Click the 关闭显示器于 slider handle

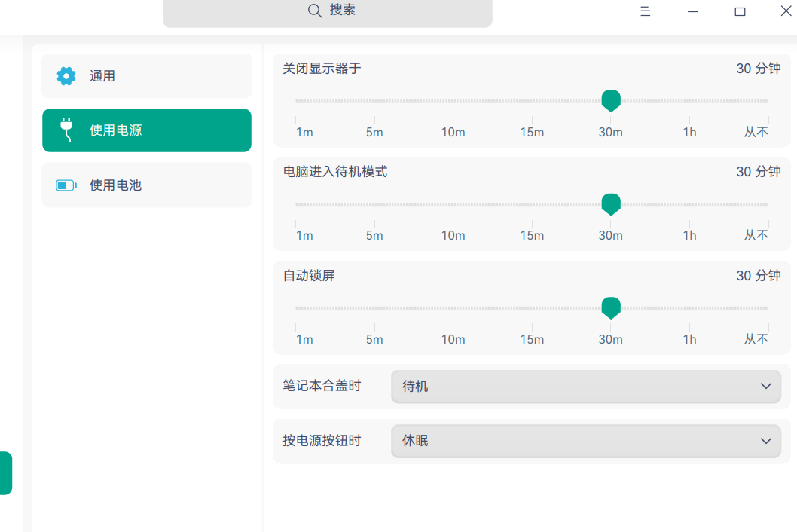pos(611,101)
